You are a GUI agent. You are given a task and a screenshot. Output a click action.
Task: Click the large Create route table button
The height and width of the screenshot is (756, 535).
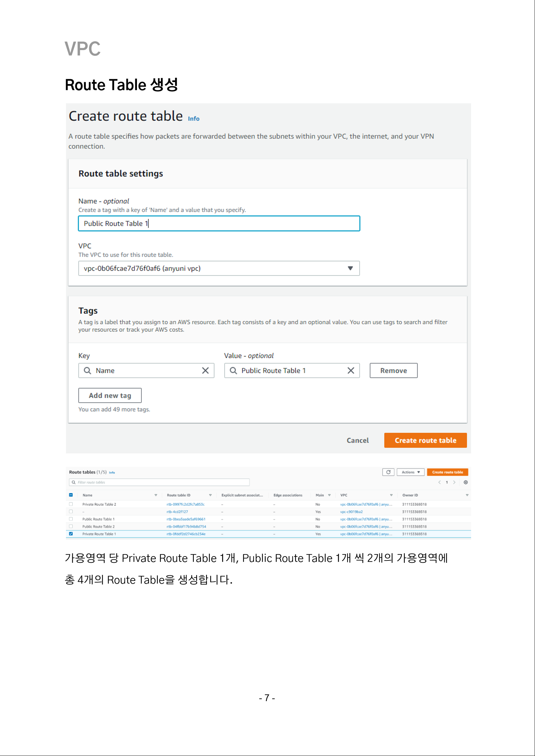pos(425,440)
